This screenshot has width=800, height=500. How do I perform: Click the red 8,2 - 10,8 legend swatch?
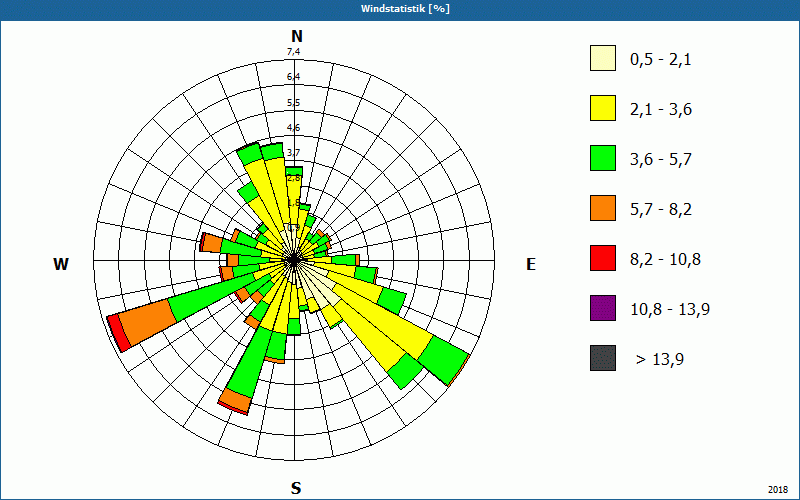[x=603, y=258]
